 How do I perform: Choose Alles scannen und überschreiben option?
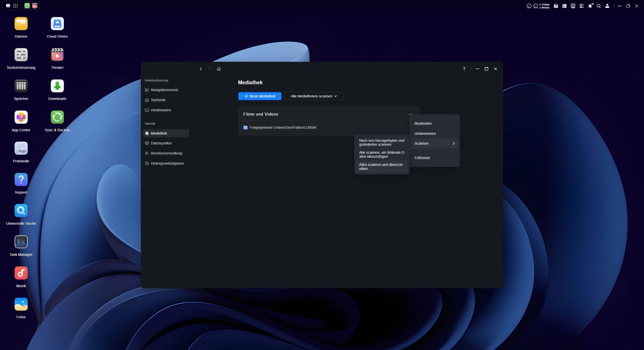click(x=381, y=167)
